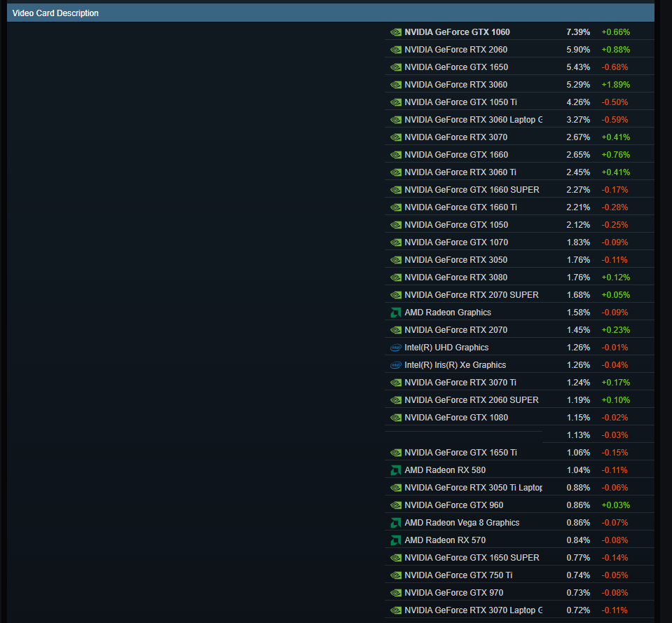Screen dimensions: 672x623
Task: Click the 3.27% share value
Action: click(x=578, y=120)
